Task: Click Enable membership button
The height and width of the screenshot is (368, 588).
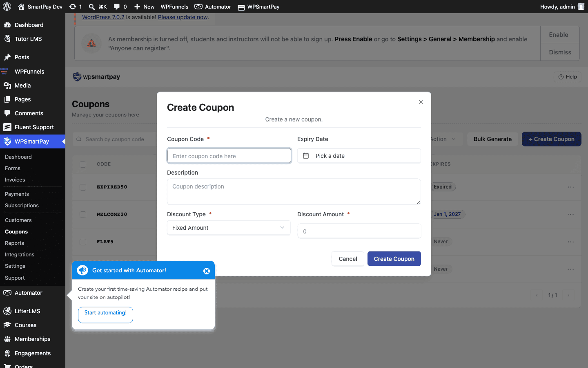Action: (x=560, y=35)
